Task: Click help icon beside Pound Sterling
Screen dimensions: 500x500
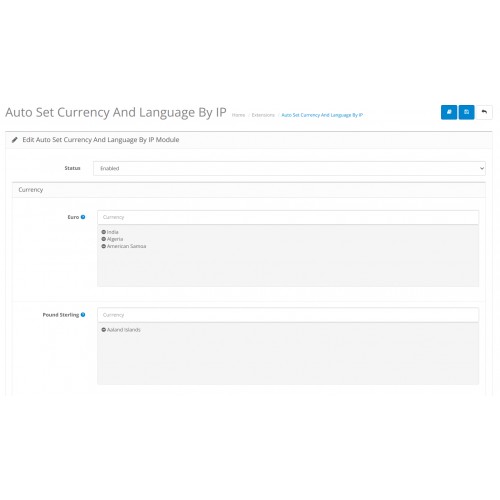Action: 83,315
